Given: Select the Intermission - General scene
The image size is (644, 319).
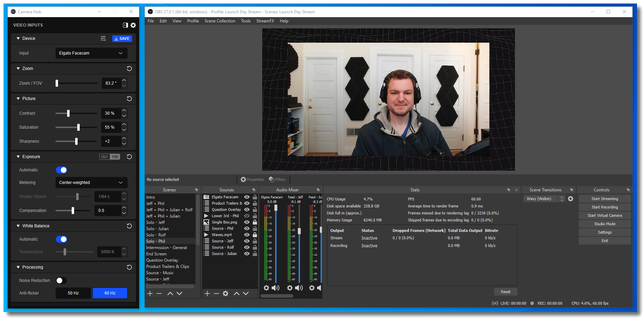Looking at the screenshot, I should pyautogui.click(x=166, y=248).
